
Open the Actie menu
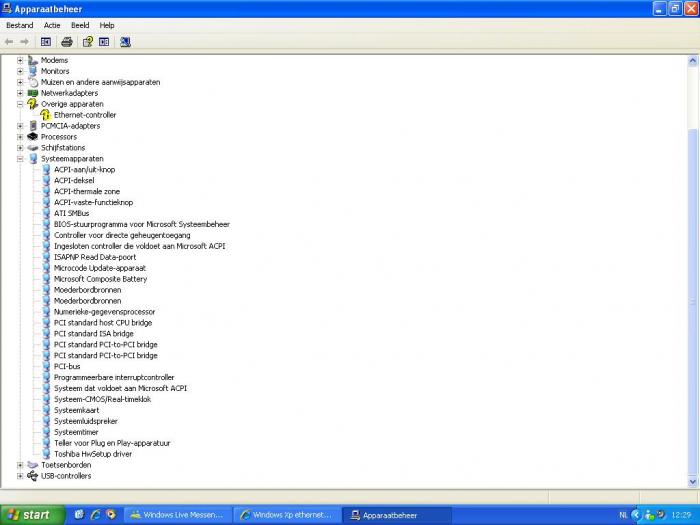click(52, 25)
